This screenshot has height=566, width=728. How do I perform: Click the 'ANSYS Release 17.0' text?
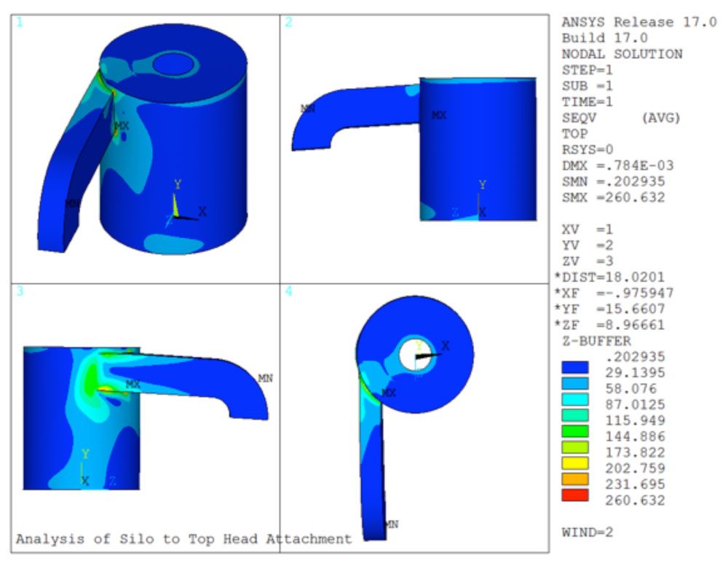[639, 22]
